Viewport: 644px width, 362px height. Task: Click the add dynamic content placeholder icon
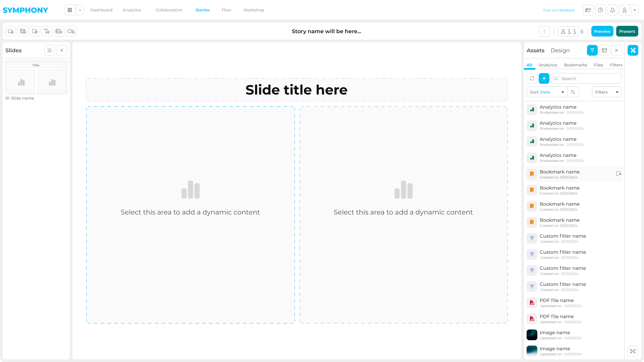coord(35,31)
